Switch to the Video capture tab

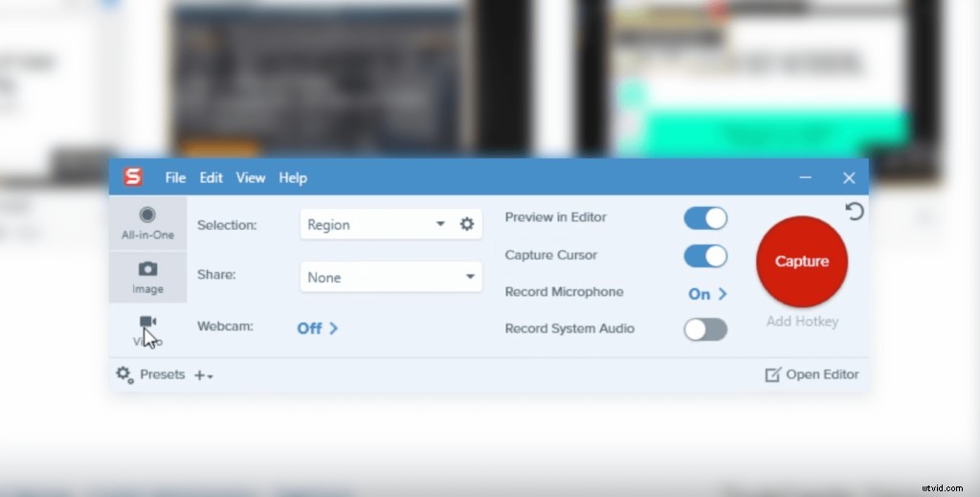tap(148, 330)
